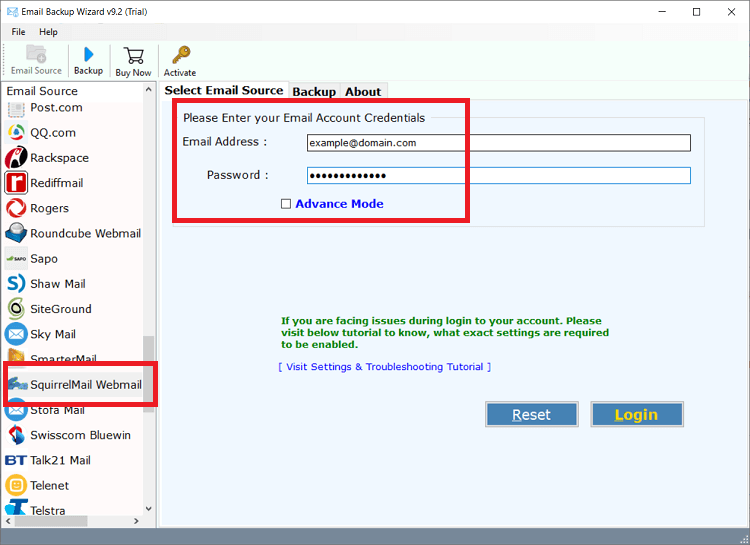This screenshot has width=750, height=545.
Task: Switch to the About tab
Action: click(x=363, y=91)
